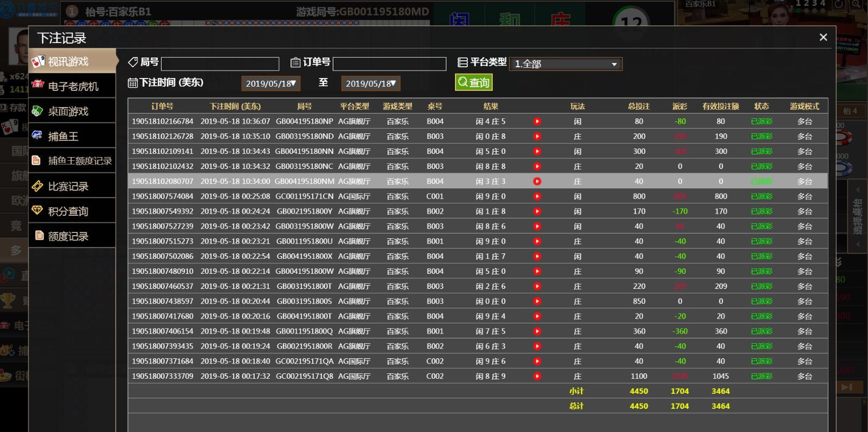Switch to 电子老虎机 records tab
Screen dimensions: 868x432
pyautogui.click(x=73, y=86)
